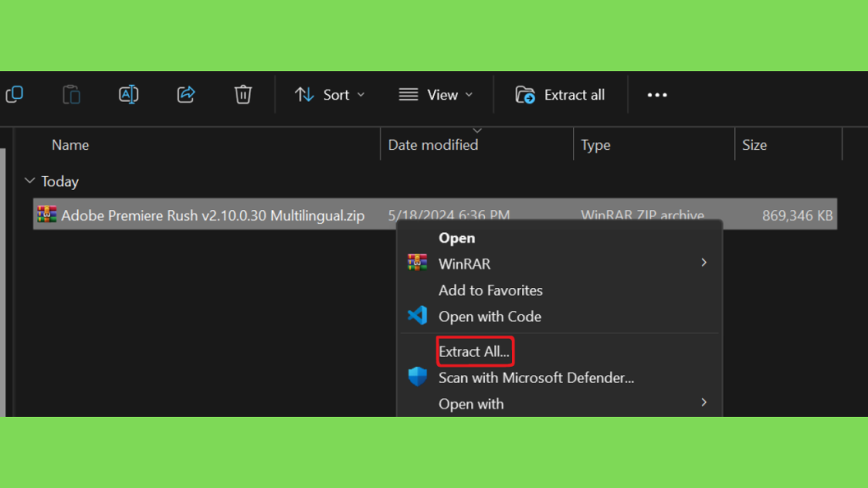Sort files by the Name column header
Image resolution: width=868 pixels, height=488 pixels.
pos(70,145)
